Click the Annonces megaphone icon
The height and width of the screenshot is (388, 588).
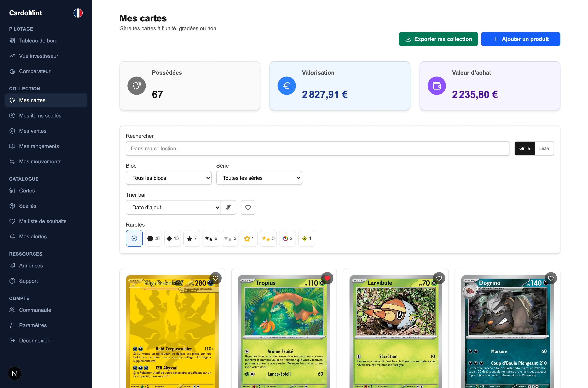(x=12, y=266)
